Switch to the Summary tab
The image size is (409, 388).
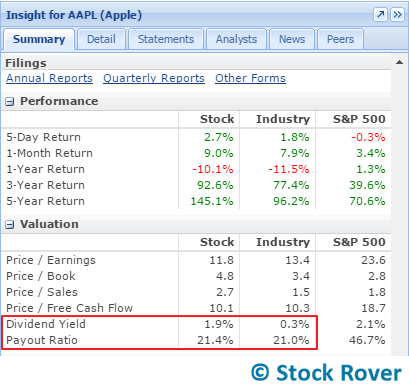tap(39, 39)
